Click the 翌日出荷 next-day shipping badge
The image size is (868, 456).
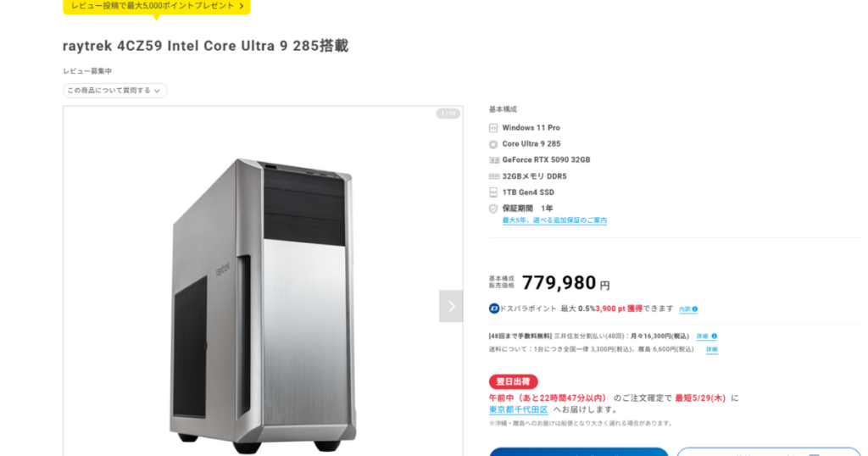pyautogui.click(x=513, y=382)
